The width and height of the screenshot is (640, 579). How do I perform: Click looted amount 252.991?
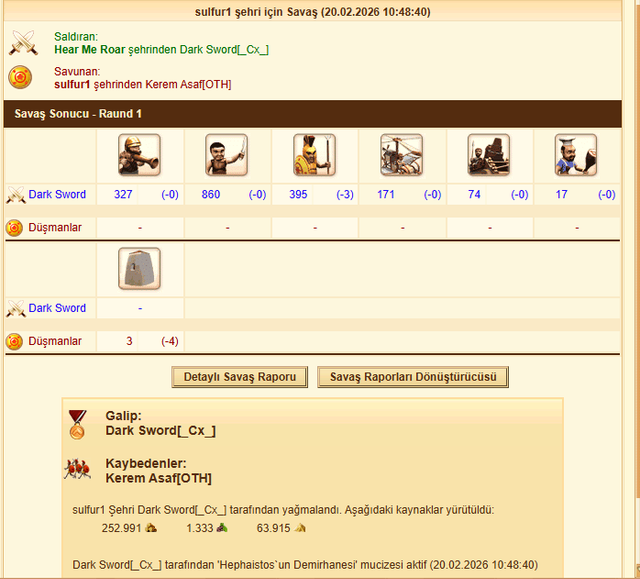[121, 528]
